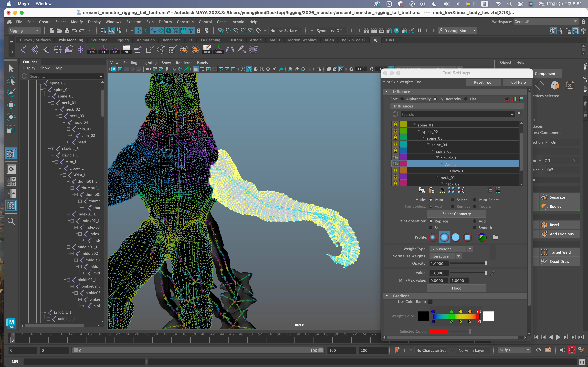The image size is (588, 367).
Task: Click the Reset Tool button
Action: (483, 82)
